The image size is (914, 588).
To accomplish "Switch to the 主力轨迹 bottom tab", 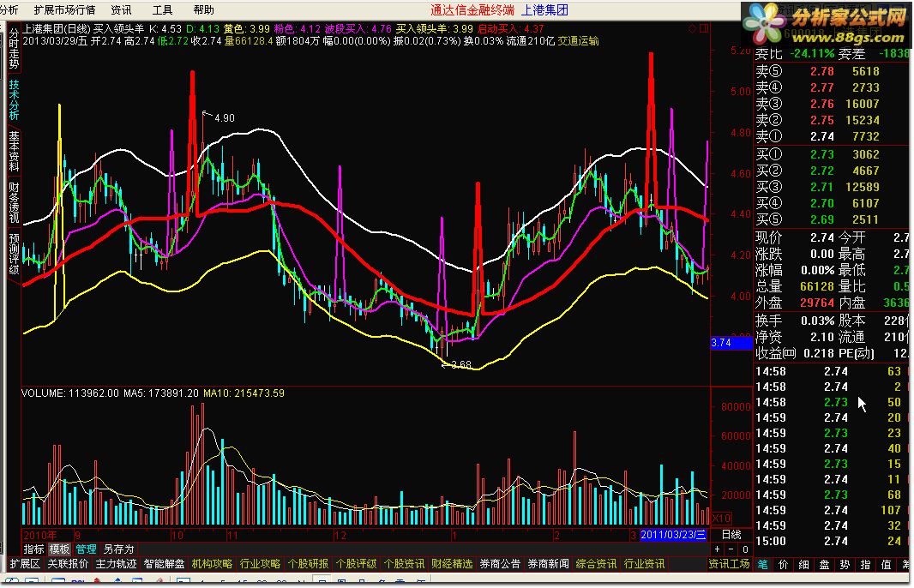I will 116,563.
